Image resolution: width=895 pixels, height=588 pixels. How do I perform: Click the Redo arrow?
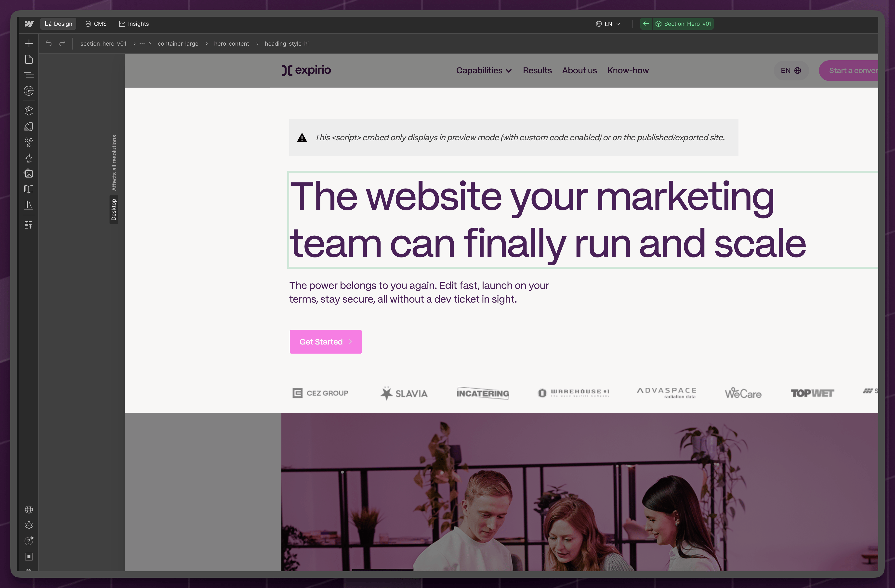[62, 44]
